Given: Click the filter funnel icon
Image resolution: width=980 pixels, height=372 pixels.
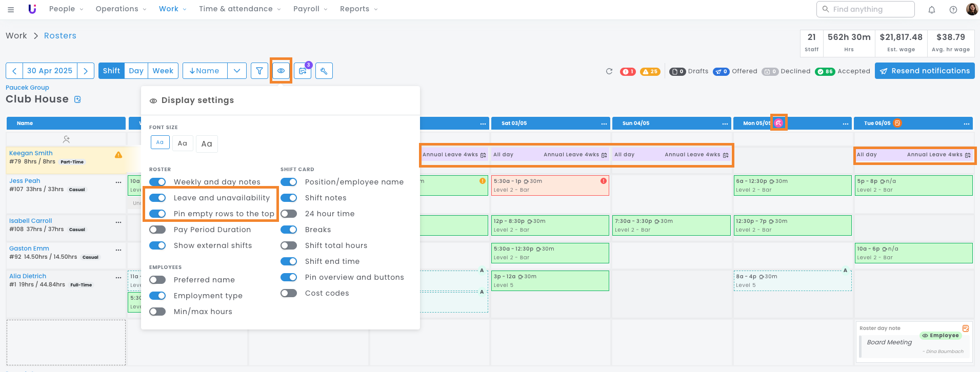Looking at the screenshot, I should 259,71.
